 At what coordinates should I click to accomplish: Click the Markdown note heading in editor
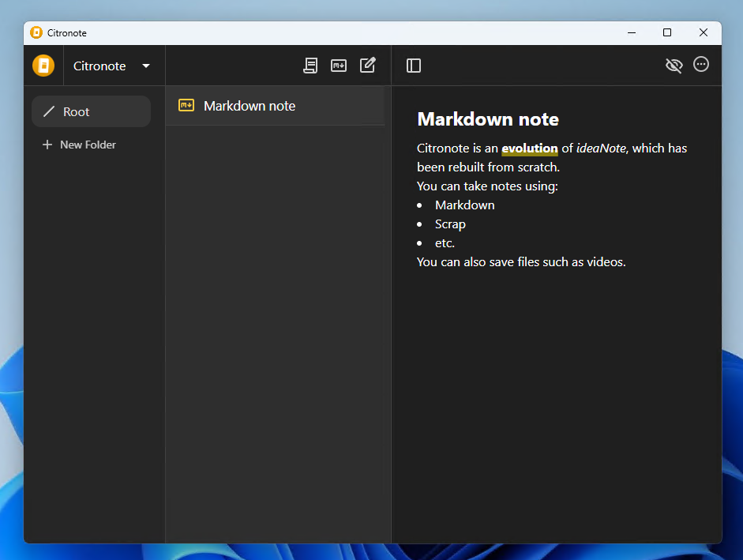(x=488, y=119)
